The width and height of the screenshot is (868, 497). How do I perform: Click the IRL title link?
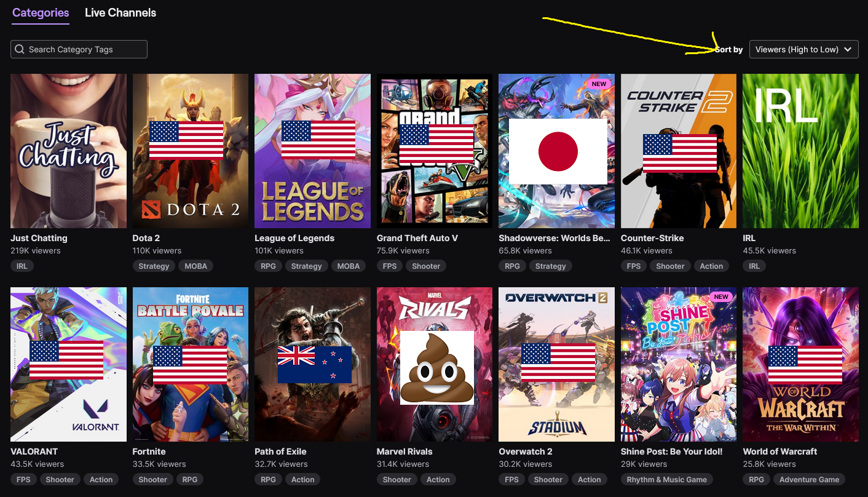point(749,238)
